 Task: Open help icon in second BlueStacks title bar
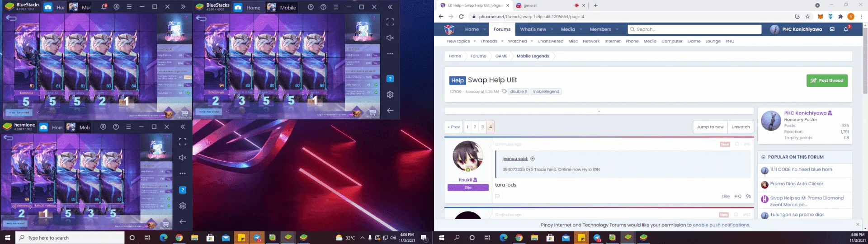323,7
